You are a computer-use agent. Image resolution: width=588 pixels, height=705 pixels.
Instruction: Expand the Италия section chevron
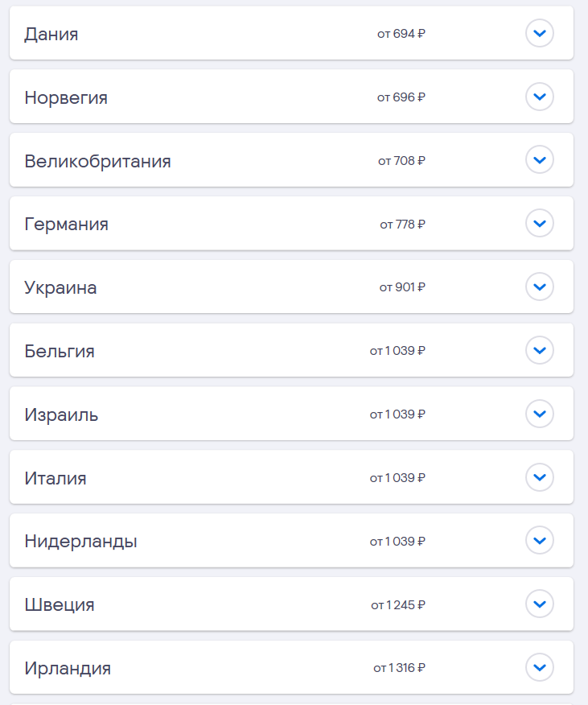[539, 477]
